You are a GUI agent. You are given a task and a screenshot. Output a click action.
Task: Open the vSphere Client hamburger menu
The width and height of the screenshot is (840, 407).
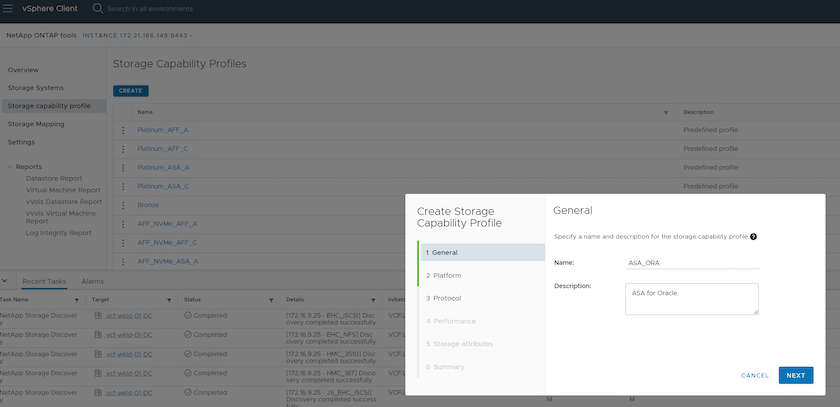click(x=9, y=8)
